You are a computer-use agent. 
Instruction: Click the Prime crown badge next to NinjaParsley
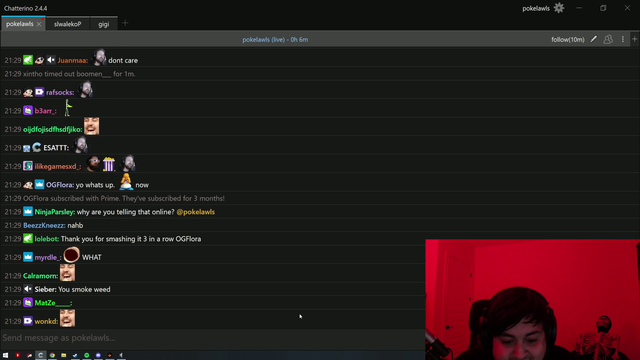[28, 211]
